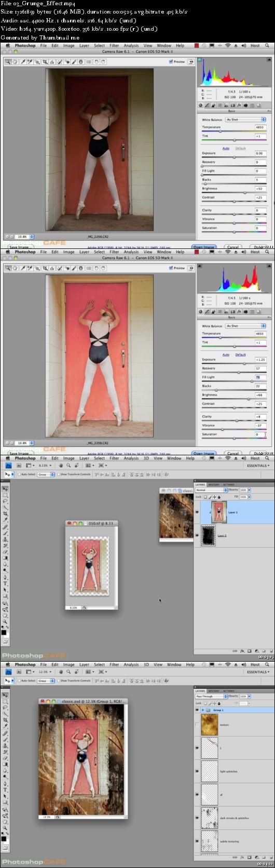Open Essentials workspace switcher in the 050.tif workspace
Screen dimensions: 275x868
pos(258,466)
